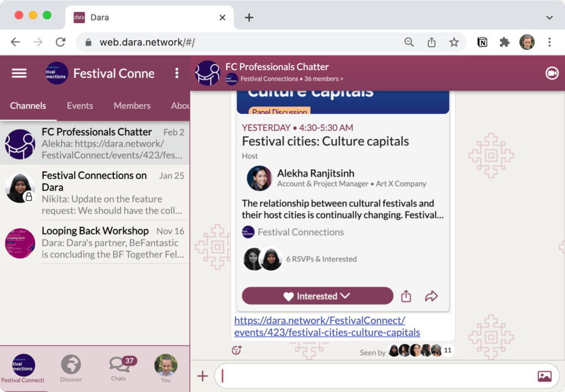Reload the current page
The image size is (565, 392).
[x=60, y=42]
